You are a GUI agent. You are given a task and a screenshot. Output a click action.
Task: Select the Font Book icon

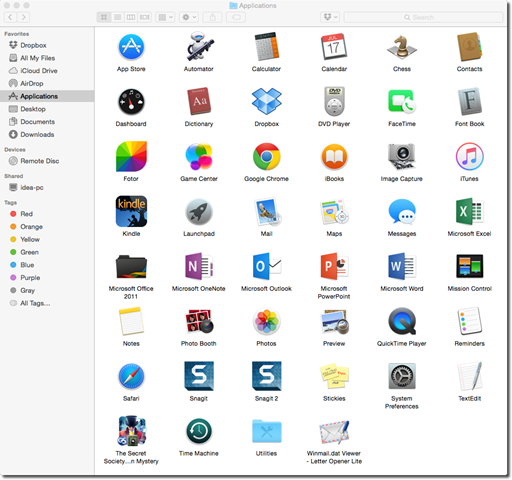pos(469,101)
